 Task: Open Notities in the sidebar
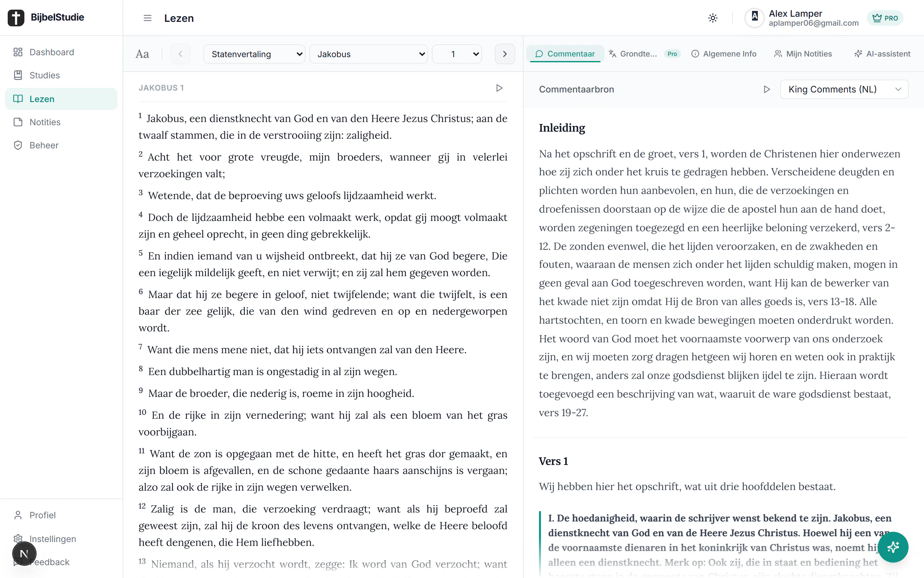click(61, 122)
